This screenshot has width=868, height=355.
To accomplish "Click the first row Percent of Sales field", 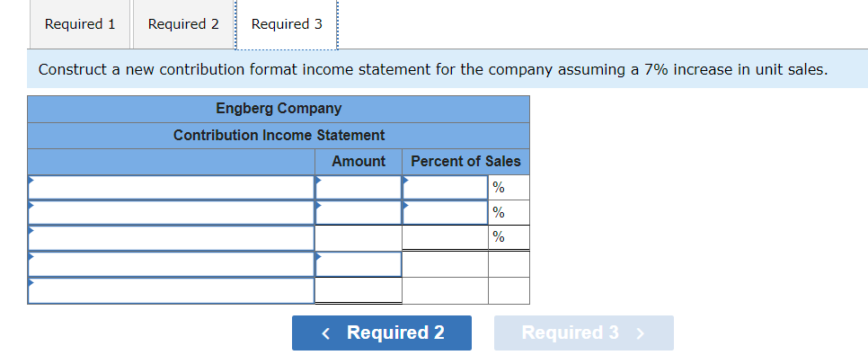I will (445, 188).
